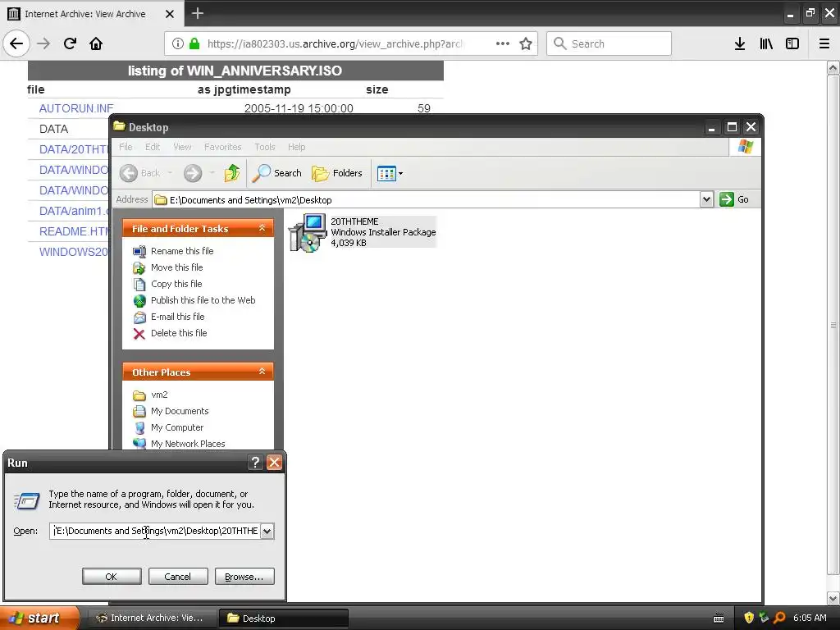Click Run dialog Open text field
This screenshot has width=840, height=630.
coord(155,531)
